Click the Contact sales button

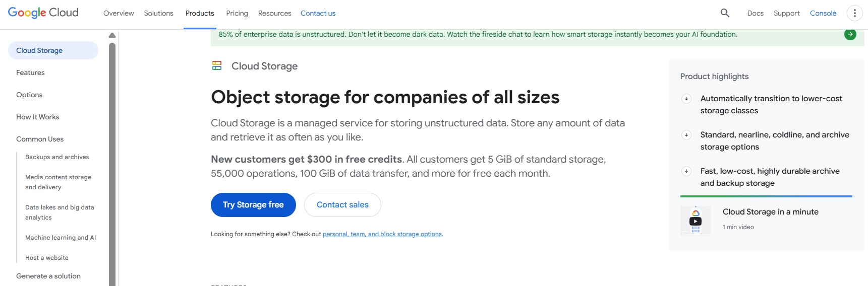342,205
